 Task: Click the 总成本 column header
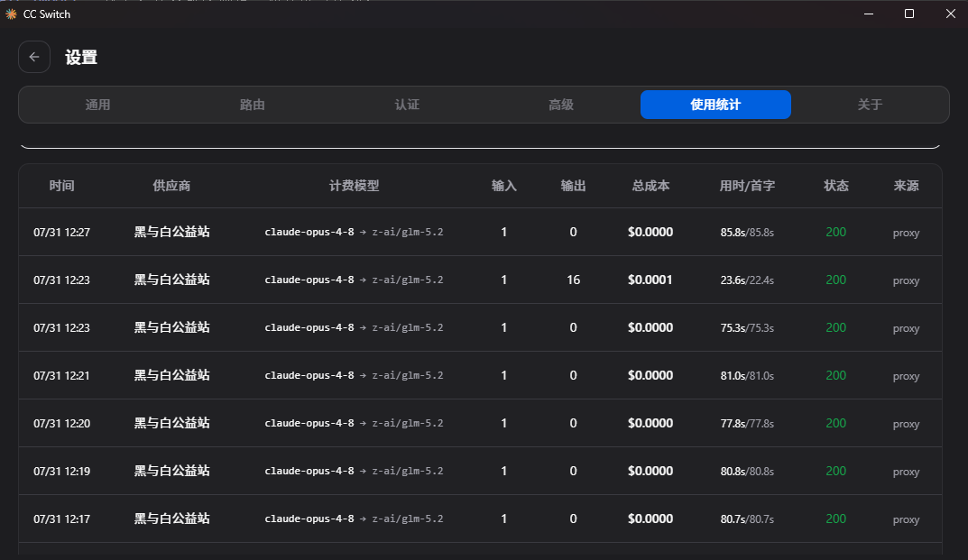point(650,186)
